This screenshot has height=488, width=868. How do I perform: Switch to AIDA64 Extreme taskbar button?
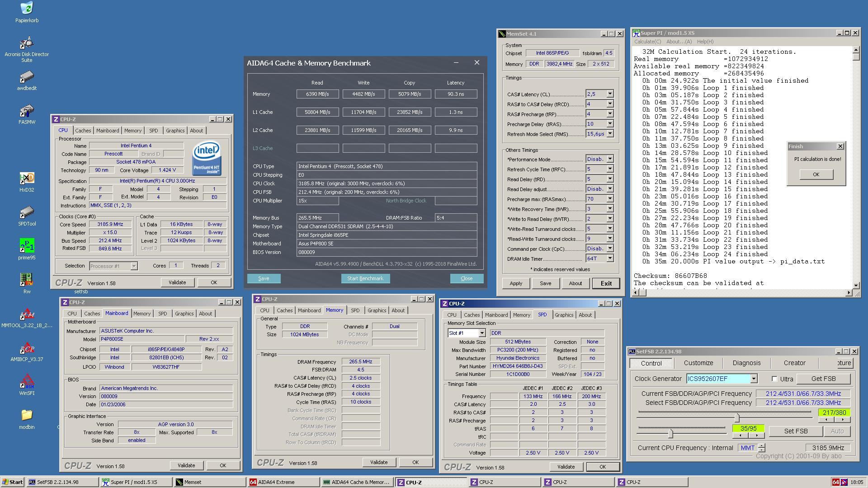point(284,482)
